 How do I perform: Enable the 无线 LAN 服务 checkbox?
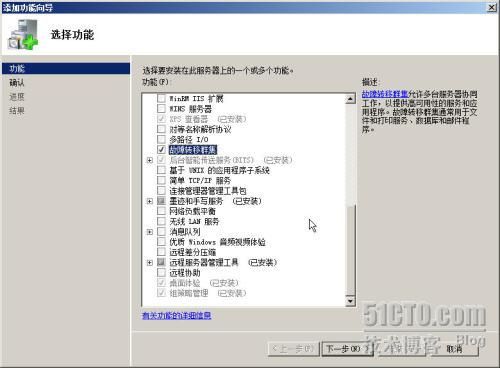161,221
